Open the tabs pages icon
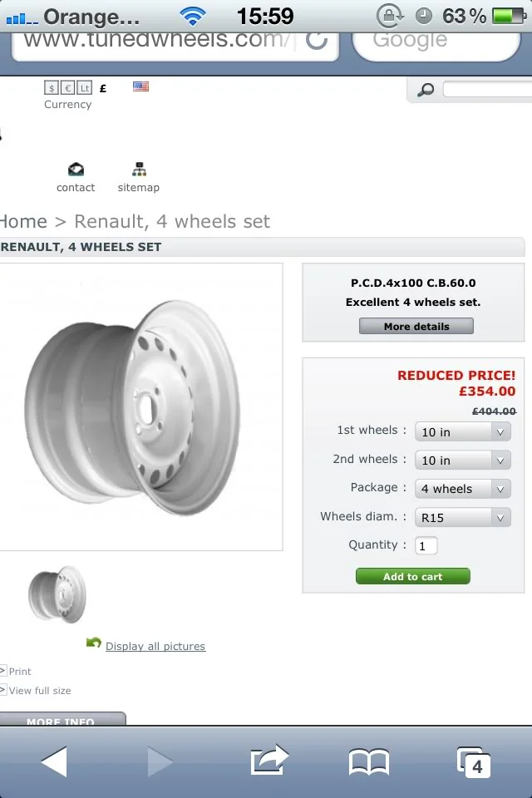 [474, 762]
